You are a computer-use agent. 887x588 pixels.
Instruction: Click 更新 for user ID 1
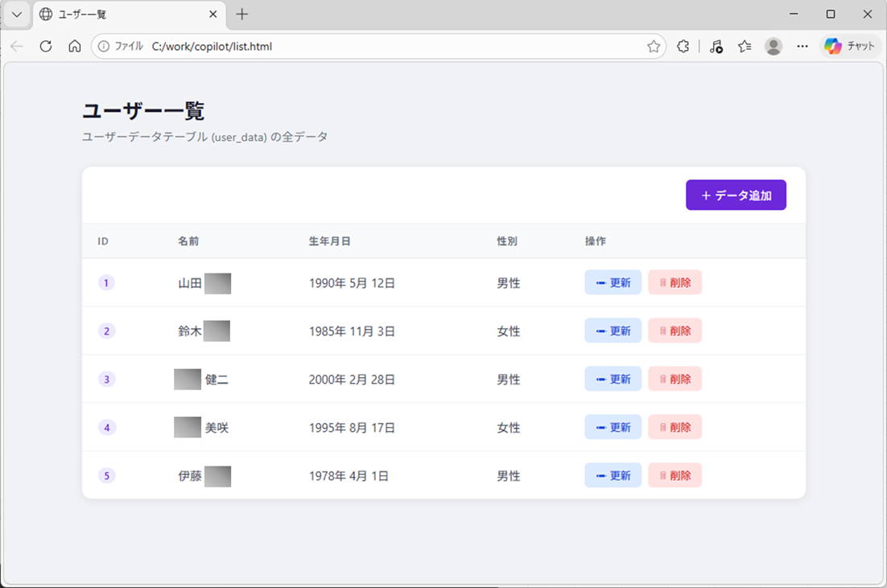(x=613, y=282)
